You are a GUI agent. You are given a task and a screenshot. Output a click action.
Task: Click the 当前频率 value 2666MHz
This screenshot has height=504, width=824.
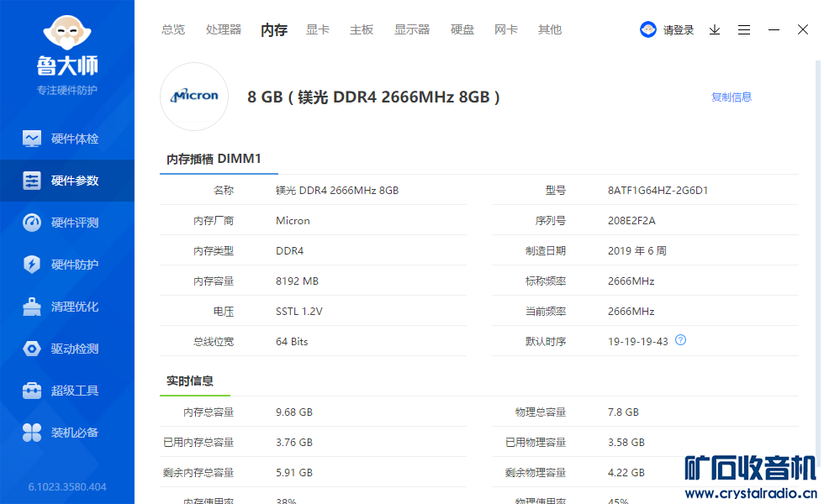click(631, 312)
